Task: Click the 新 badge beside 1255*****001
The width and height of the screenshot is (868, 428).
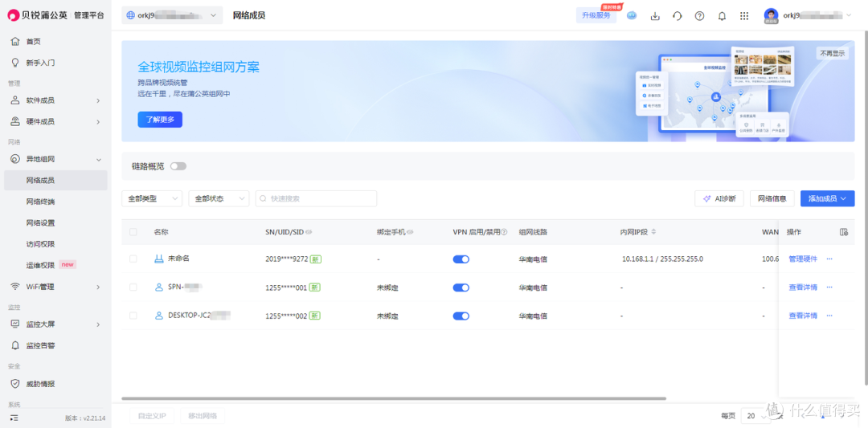Action: coord(314,287)
